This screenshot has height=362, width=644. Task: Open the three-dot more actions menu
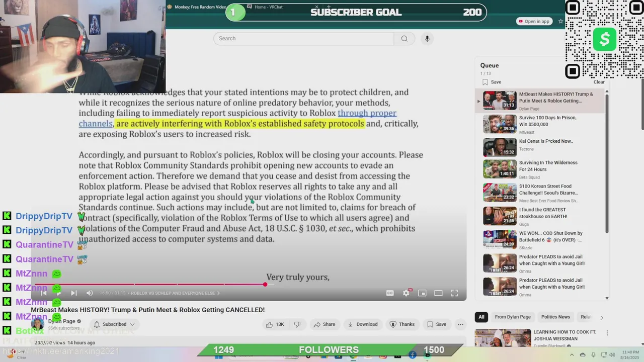click(x=460, y=324)
